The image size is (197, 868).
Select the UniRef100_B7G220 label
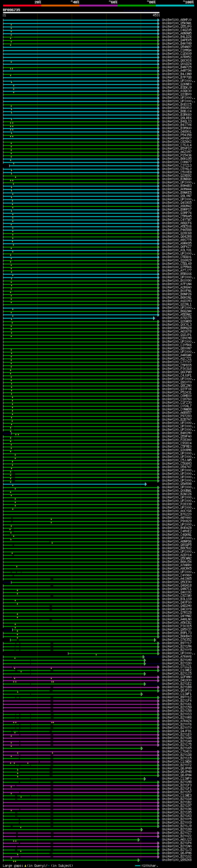pyautogui.click(x=176, y=514)
